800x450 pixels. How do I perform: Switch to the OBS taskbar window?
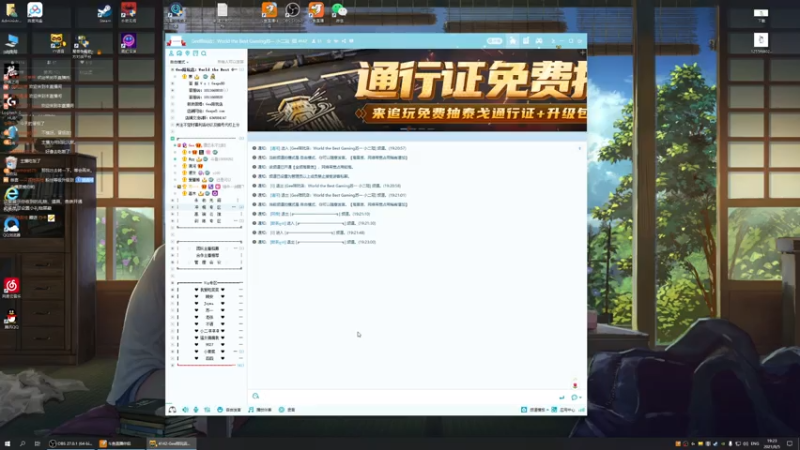tap(70, 443)
